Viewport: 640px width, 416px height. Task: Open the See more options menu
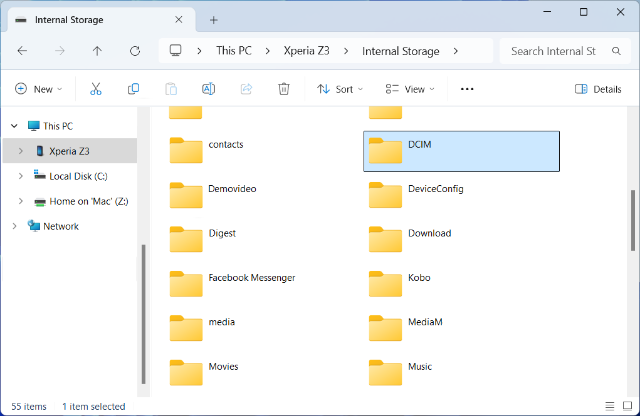[x=466, y=89]
